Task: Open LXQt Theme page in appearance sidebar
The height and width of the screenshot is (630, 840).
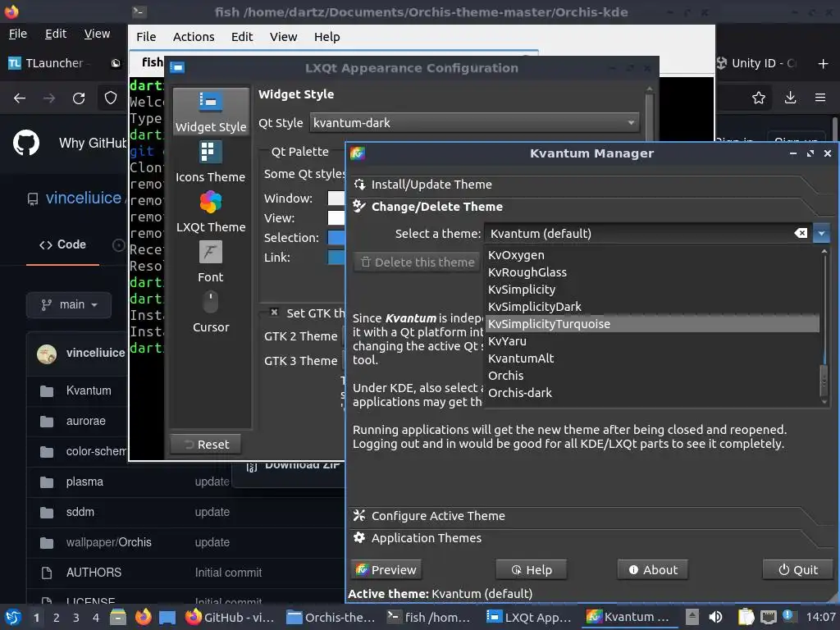Action: tap(211, 212)
